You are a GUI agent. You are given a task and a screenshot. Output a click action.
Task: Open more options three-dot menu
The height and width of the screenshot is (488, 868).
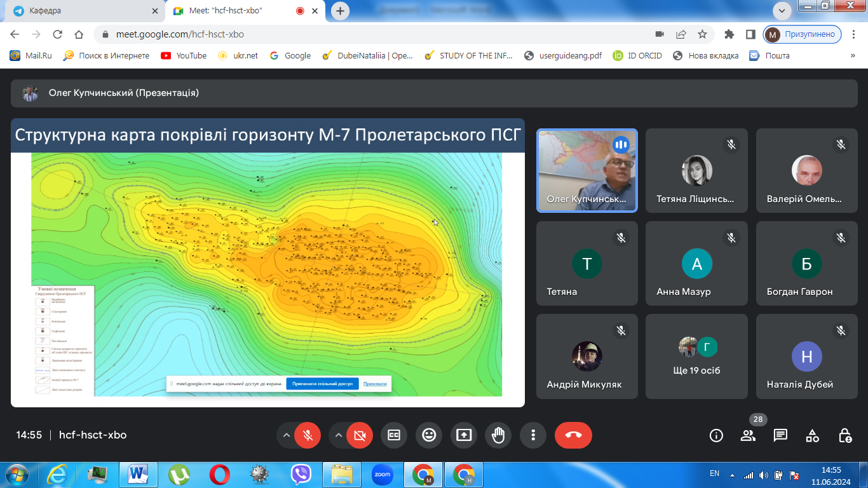[533, 435]
